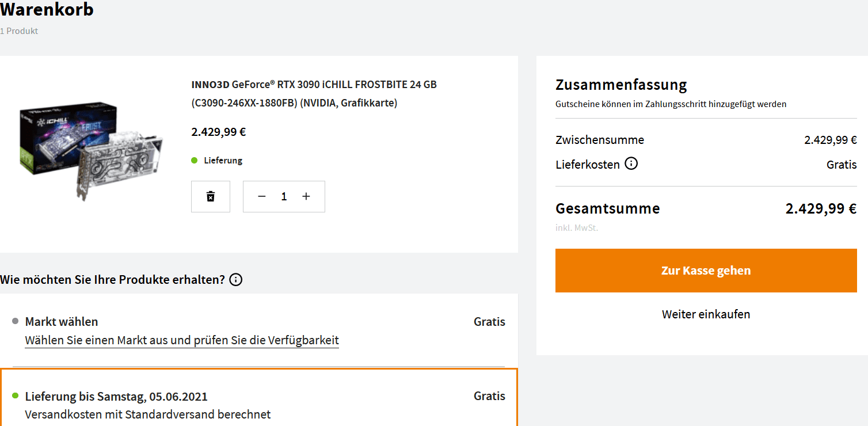This screenshot has width=868, height=426.
Task: Click the Zusammenfassung summary heading
Action: click(621, 85)
